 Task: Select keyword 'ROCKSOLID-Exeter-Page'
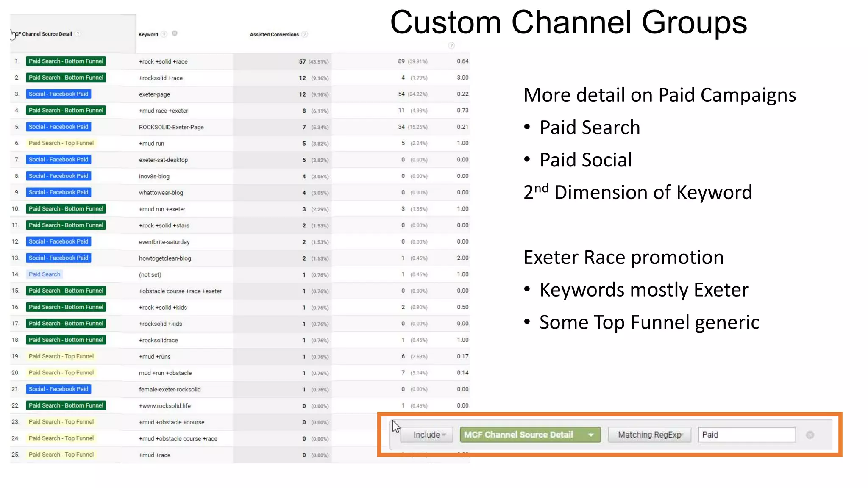click(171, 127)
